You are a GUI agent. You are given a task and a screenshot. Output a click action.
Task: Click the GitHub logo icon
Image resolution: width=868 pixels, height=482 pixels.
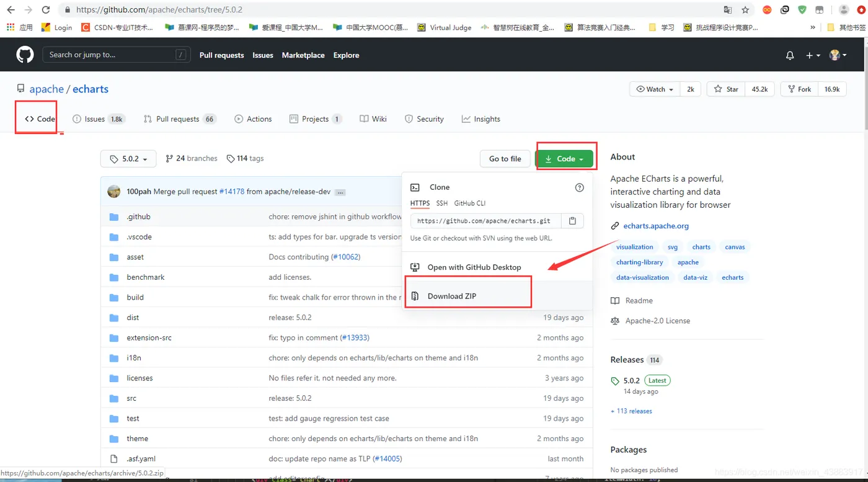(x=25, y=55)
